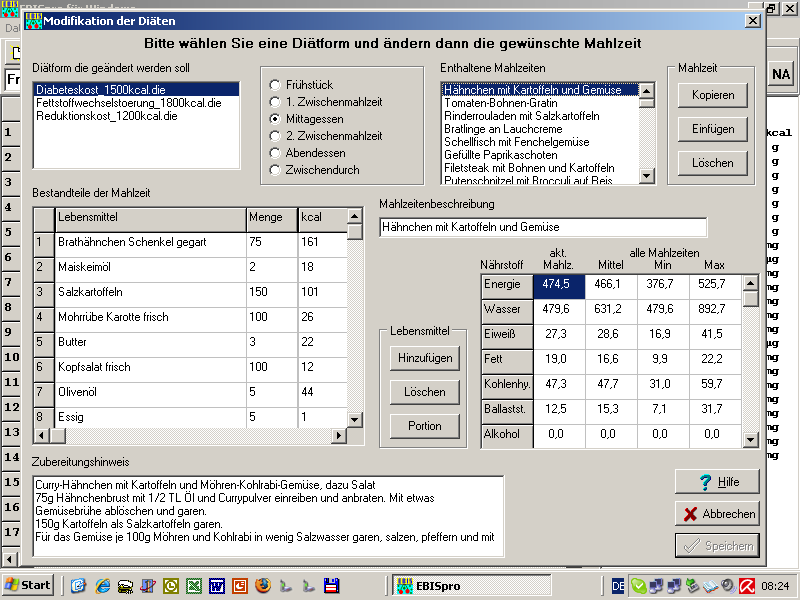Select the Zwischendurch radio option

coord(275,170)
